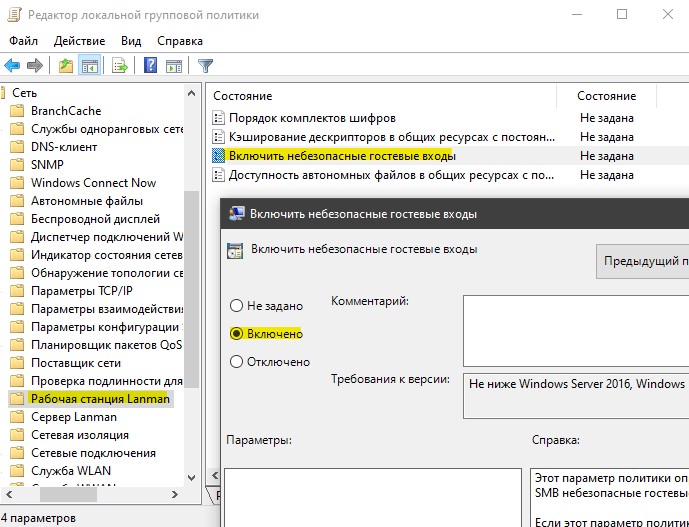Open Help via the question mark icon
The image size is (689, 527).
coord(150,65)
